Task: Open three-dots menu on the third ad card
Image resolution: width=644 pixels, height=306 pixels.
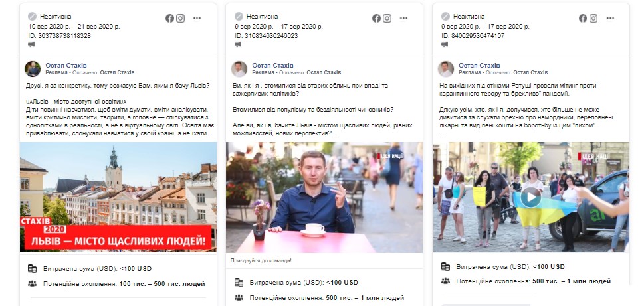Action: pos(610,18)
